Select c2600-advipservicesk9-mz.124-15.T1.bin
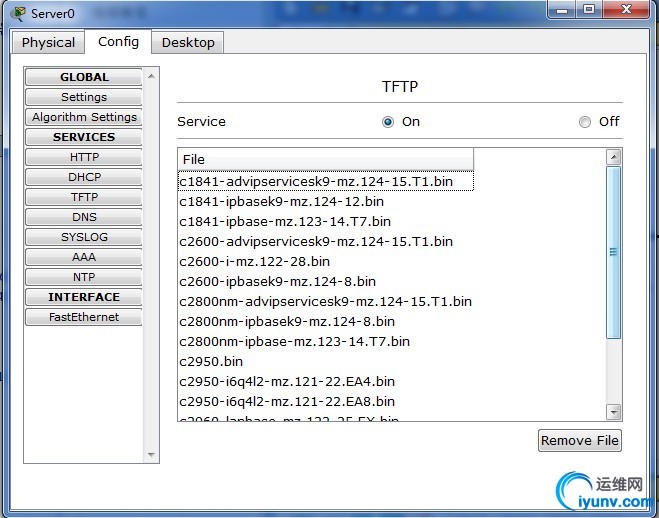The height and width of the screenshot is (518, 659). 326,241
